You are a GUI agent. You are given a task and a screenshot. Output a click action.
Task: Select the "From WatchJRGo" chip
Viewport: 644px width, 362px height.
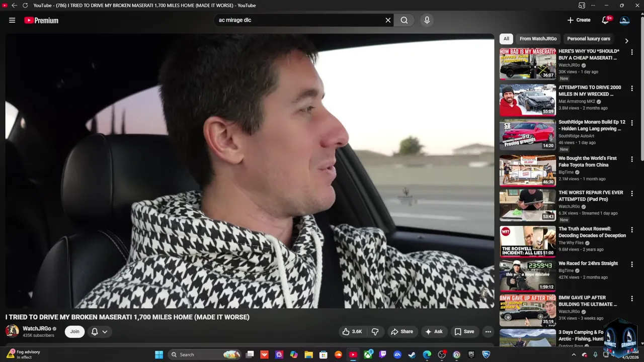(x=538, y=39)
